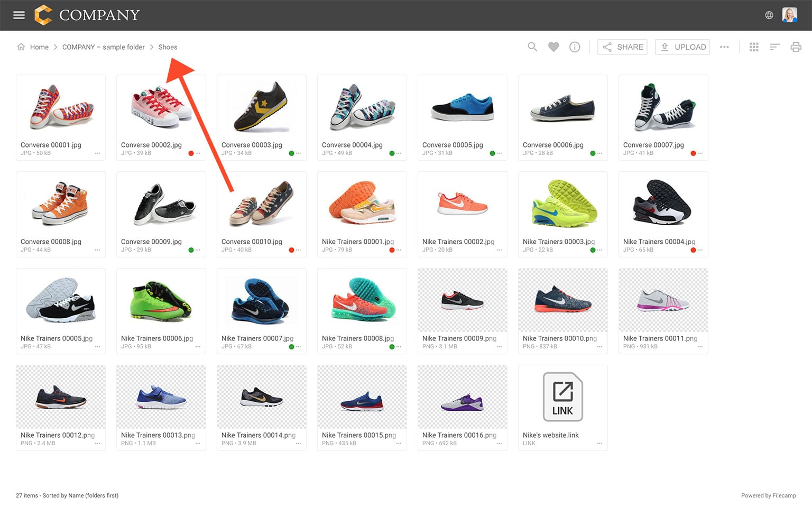This screenshot has width=812, height=507.
Task: Open options for Converse 00001.jpg
Action: coord(97,153)
